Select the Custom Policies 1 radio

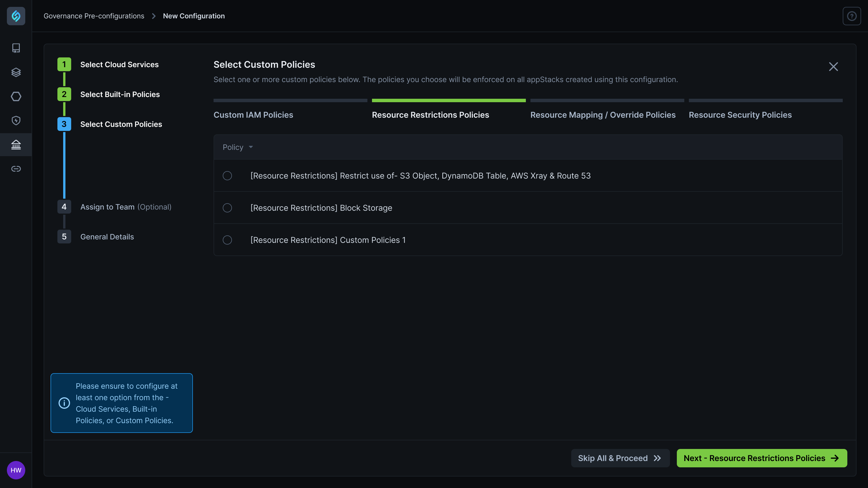click(227, 240)
